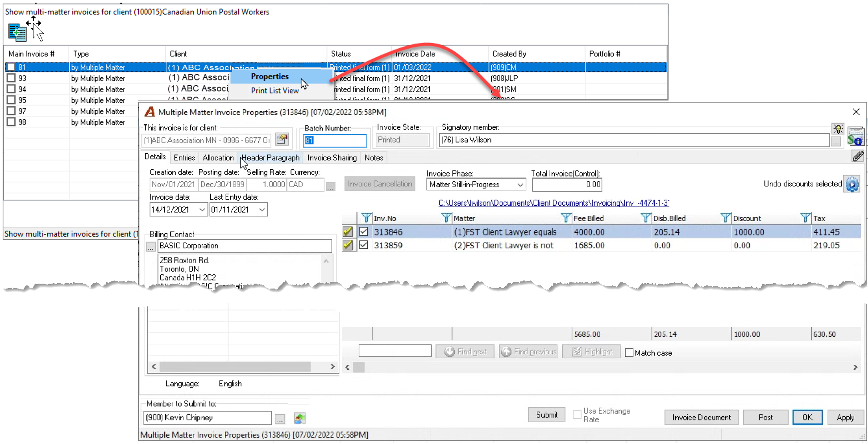Viewport: 868px width, 444px height.
Task: Click the Submit button
Action: [547, 415]
